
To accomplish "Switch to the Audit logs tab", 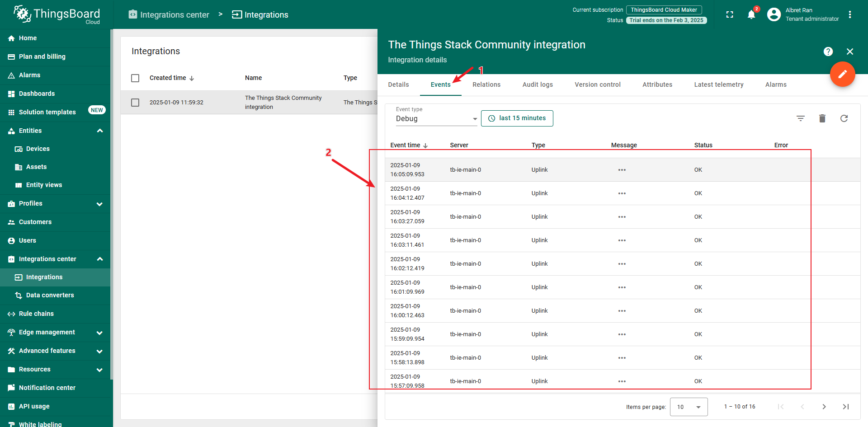I will tap(538, 84).
